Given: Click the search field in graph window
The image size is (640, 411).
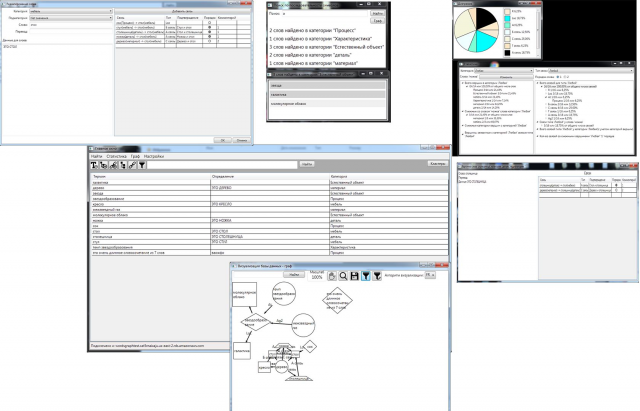Looking at the screenshot, I should [257, 275].
